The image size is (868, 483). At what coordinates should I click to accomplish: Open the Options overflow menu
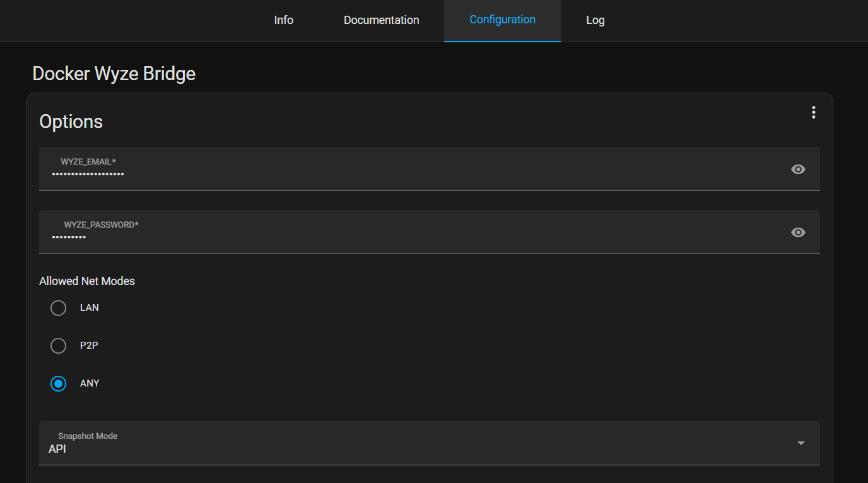coord(813,112)
